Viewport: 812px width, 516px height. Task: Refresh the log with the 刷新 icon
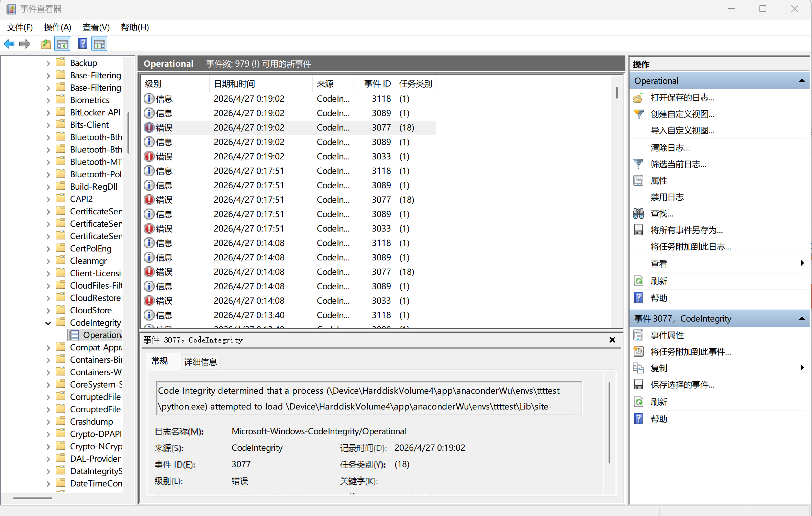coord(639,281)
